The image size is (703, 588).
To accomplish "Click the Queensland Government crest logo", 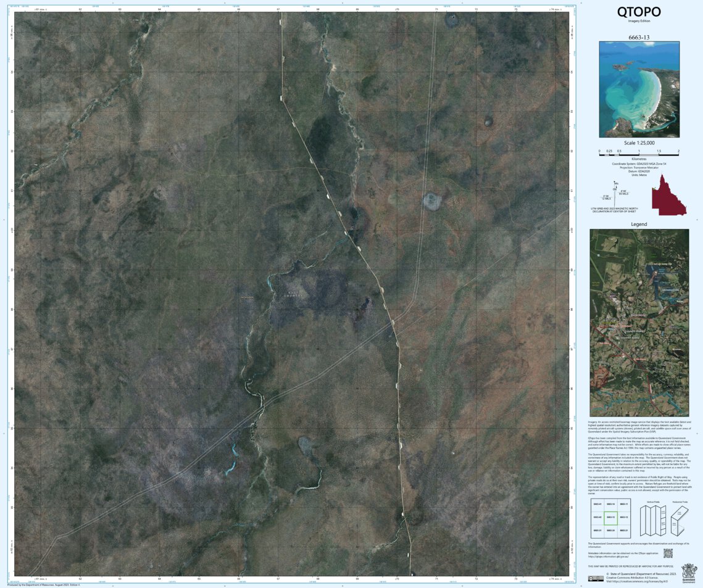I will (689, 571).
